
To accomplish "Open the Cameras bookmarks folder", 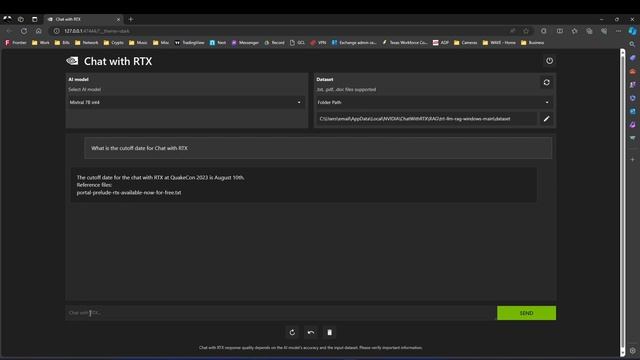I will pyautogui.click(x=465, y=42).
